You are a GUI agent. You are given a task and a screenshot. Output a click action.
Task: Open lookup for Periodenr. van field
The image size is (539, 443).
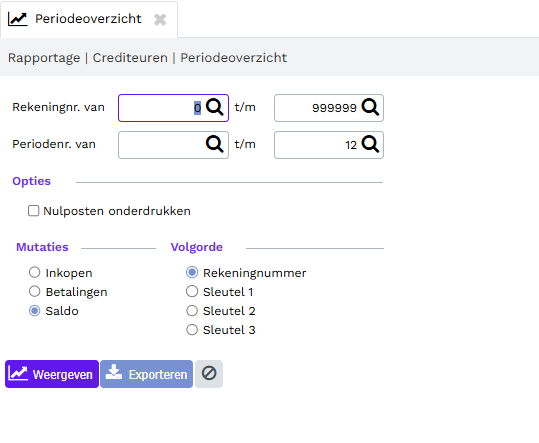215,144
